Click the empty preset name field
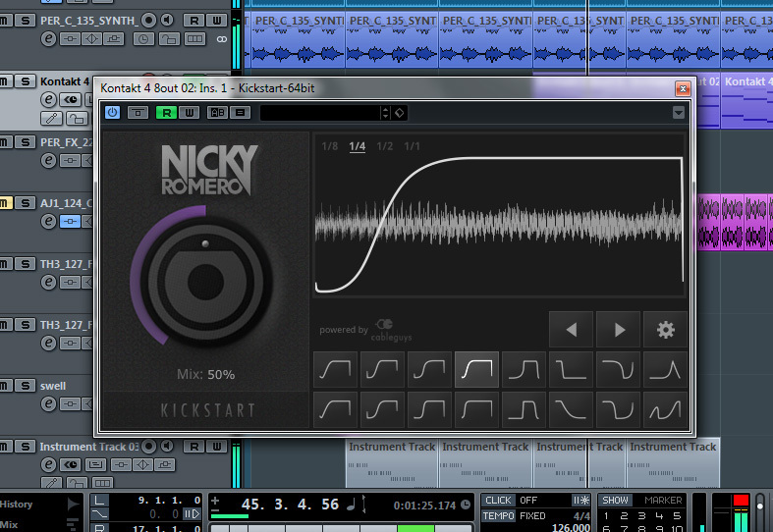 pyautogui.click(x=320, y=113)
